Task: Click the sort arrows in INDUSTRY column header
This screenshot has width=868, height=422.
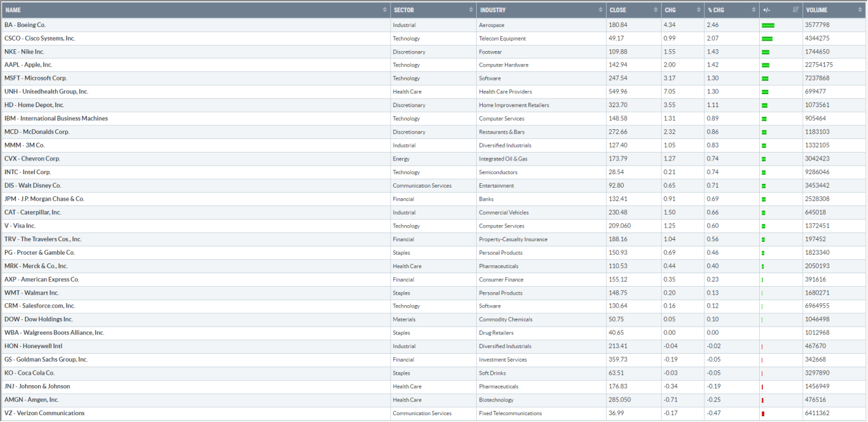Action: coord(600,10)
